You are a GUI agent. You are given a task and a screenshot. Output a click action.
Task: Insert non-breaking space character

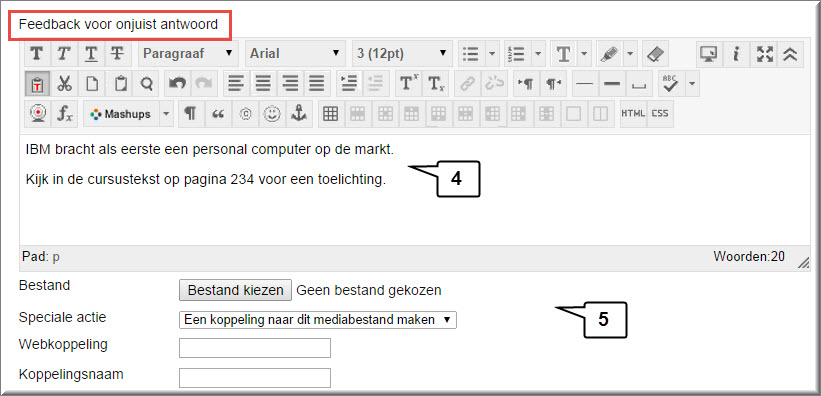639,84
